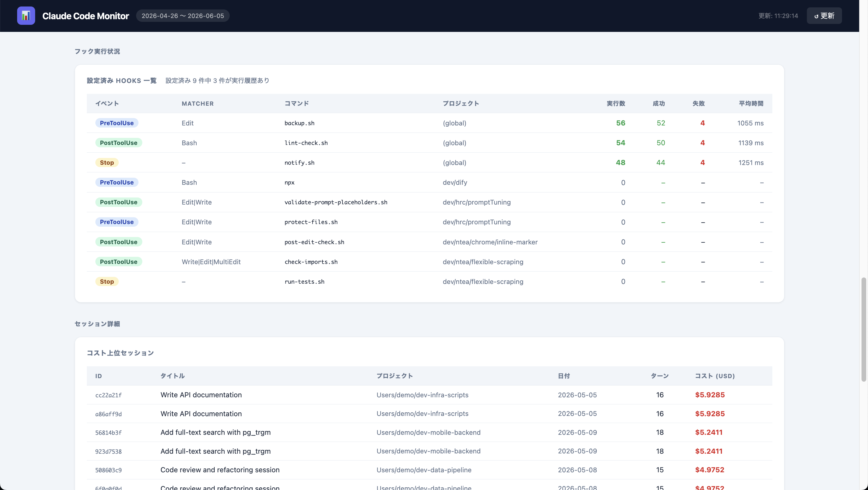Sort hooks by 実行数 column header
Screen dimensions: 868x490
coord(616,103)
